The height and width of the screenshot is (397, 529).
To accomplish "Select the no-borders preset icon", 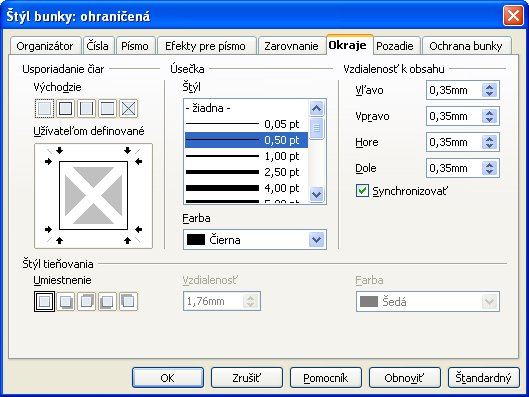I will [45, 109].
